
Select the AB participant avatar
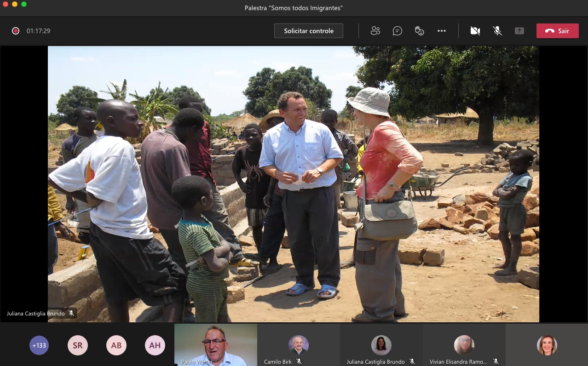coord(116,345)
